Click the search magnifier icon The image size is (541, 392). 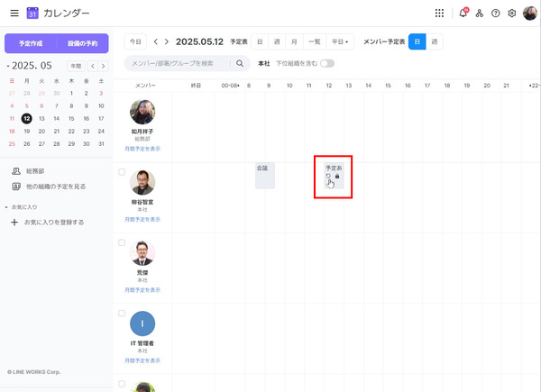240,63
